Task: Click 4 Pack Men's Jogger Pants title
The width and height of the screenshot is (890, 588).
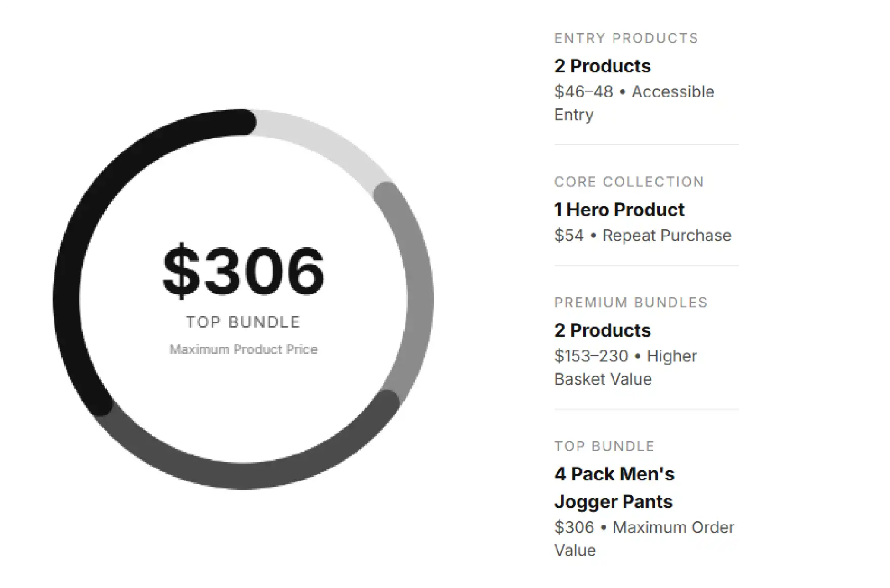Action: click(615, 488)
